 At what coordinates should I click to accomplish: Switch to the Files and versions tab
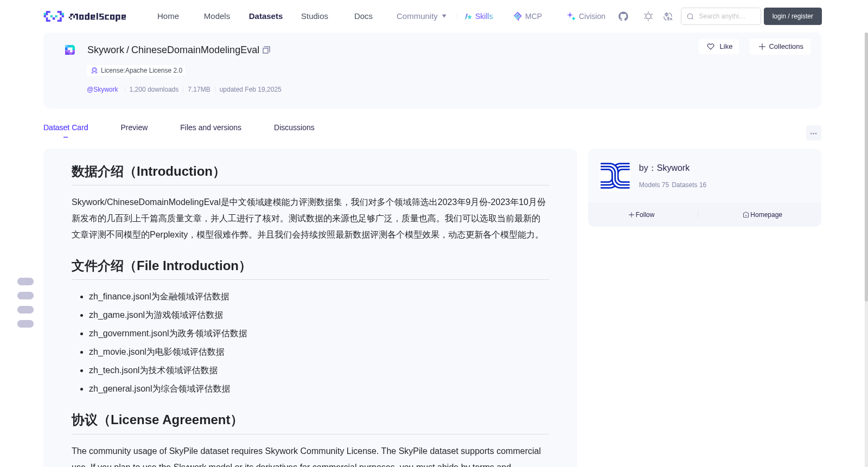tap(210, 127)
